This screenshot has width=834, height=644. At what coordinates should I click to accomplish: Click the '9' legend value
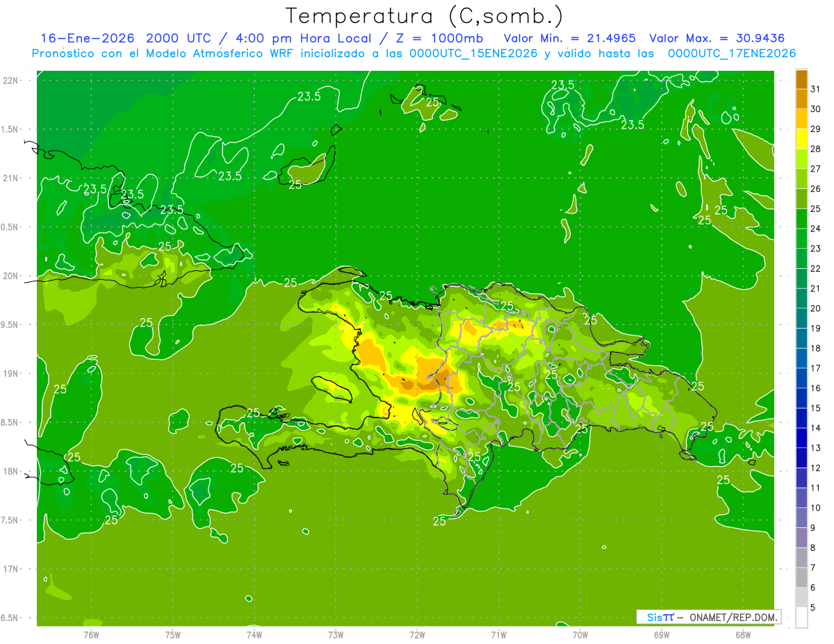pyautogui.click(x=813, y=528)
